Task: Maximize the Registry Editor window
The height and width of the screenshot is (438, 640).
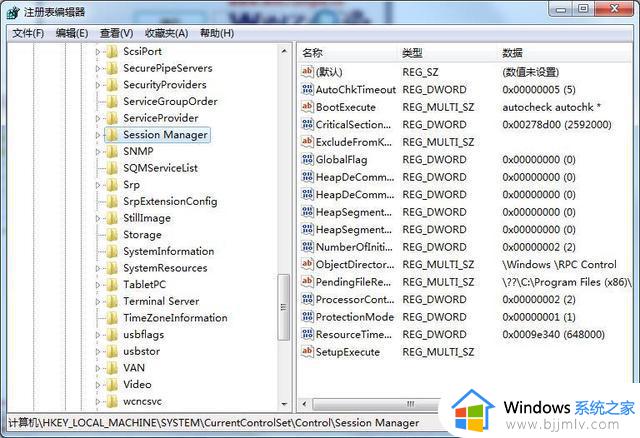Action: (x=583, y=9)
